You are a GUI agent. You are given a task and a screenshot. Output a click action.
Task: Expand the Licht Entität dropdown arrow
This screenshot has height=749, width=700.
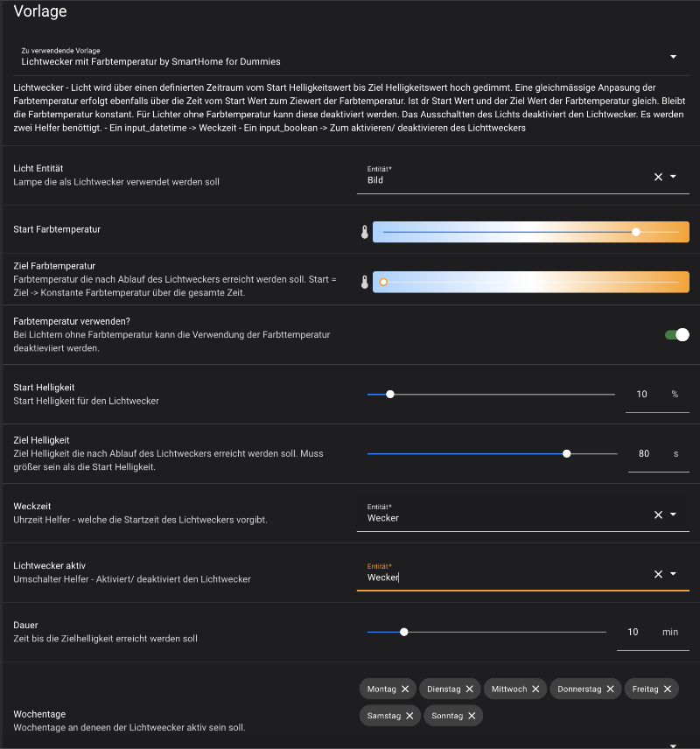click(x=674, y=177)
